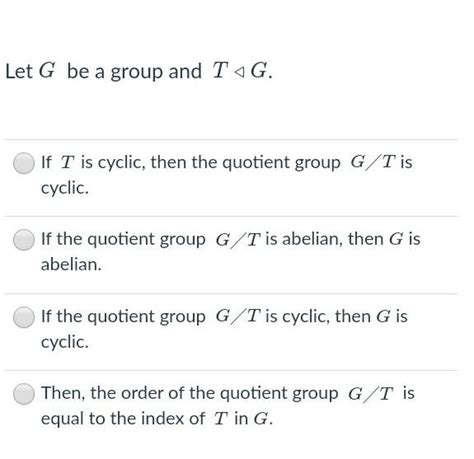Click the answer text "If T is cyclic, then the quotient group"

[x=191, y=163]
